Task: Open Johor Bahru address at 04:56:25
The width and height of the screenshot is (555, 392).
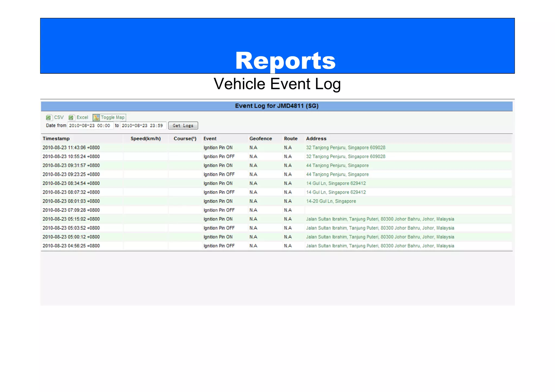Action: pyautogui.click(x=380, y=246)
